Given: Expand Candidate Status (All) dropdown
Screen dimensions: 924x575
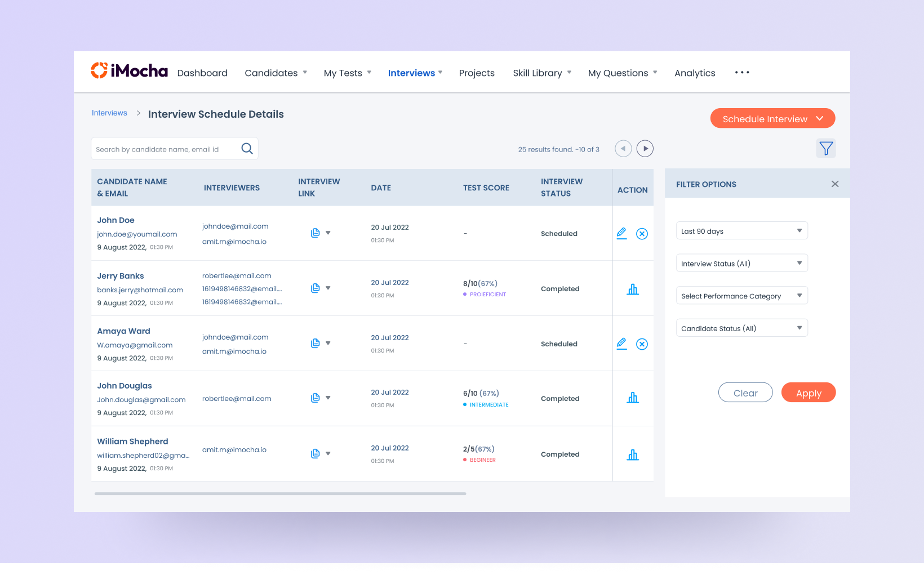Looking at the screenshot, I should click(741, 328).
